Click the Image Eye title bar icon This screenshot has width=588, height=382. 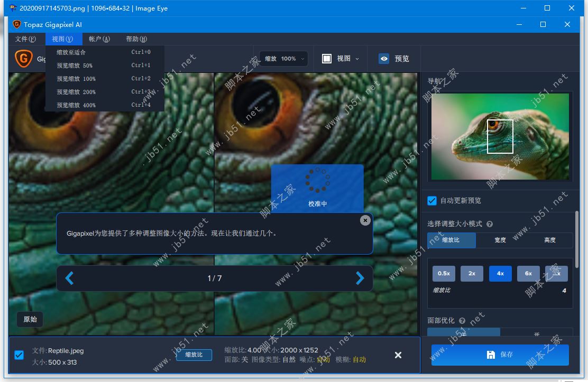click(13, 8)
